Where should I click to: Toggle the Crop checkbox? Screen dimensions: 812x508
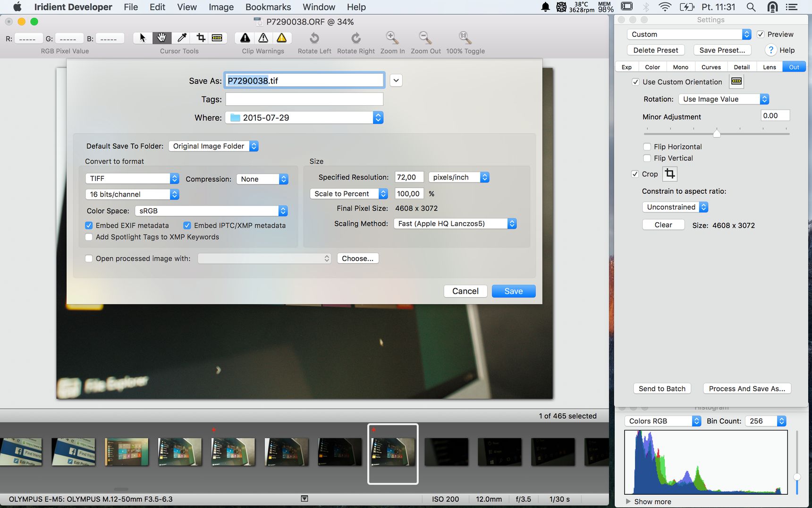tap(635, 174)
